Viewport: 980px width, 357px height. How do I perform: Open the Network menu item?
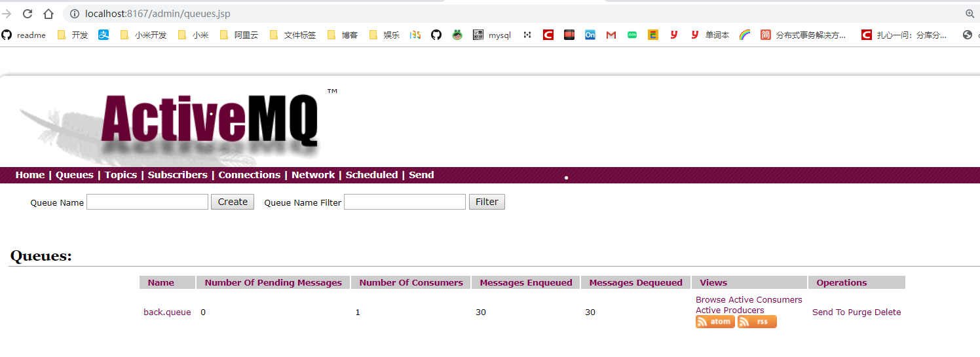(x=313, y=175)
